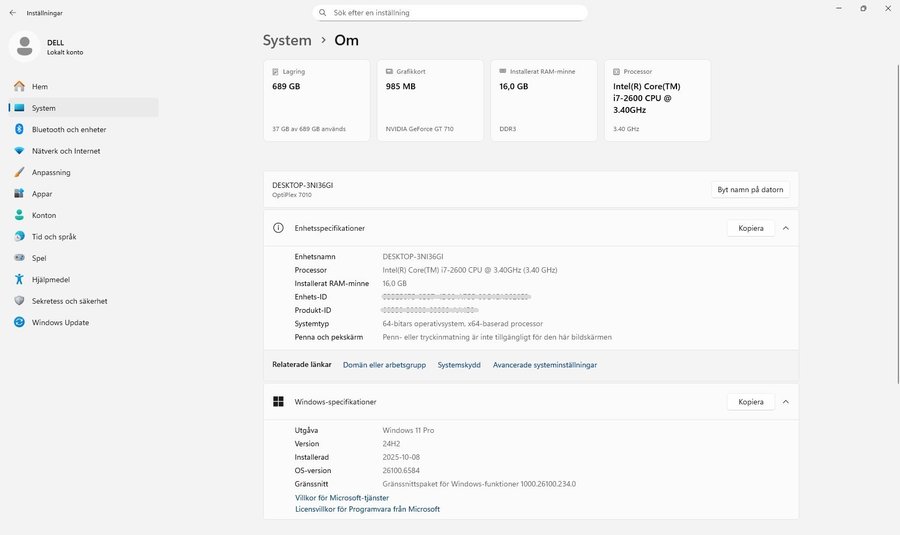The width and height of the screenshot is (900, 535).
Task: Open Windows Update in sidebar
Action: (x=60, y=323)
